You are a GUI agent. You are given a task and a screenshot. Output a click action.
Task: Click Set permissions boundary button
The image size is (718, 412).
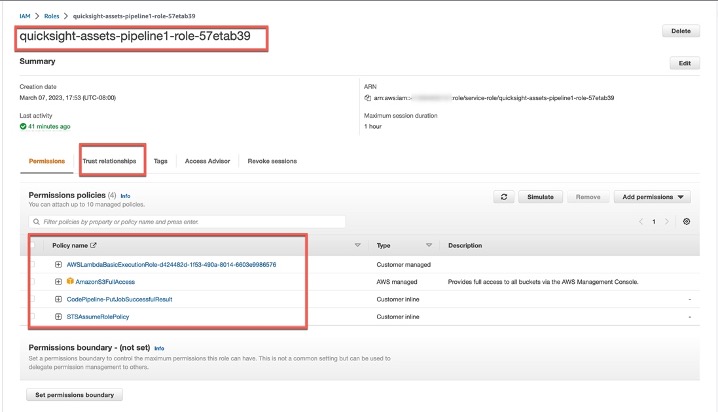point(75,395)
